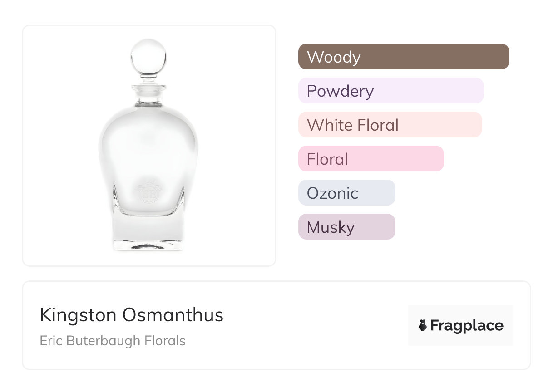
Task: Click the Musky accord bar
Action: click(x=347, y=227)
